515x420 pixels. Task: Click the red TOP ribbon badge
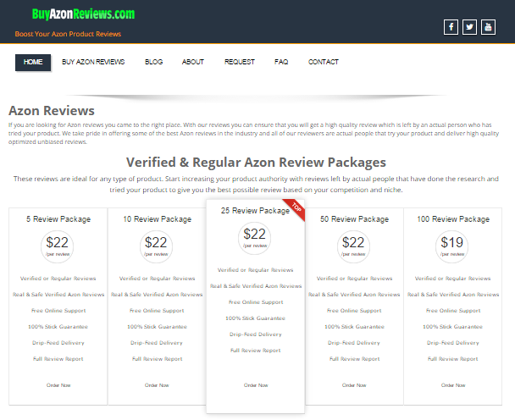(296, 207)
